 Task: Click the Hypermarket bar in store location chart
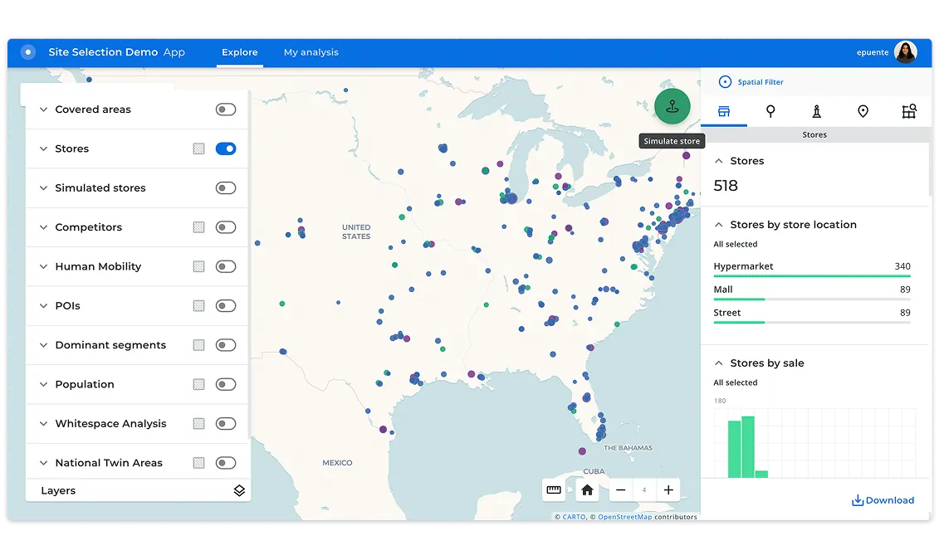point(812,275)
